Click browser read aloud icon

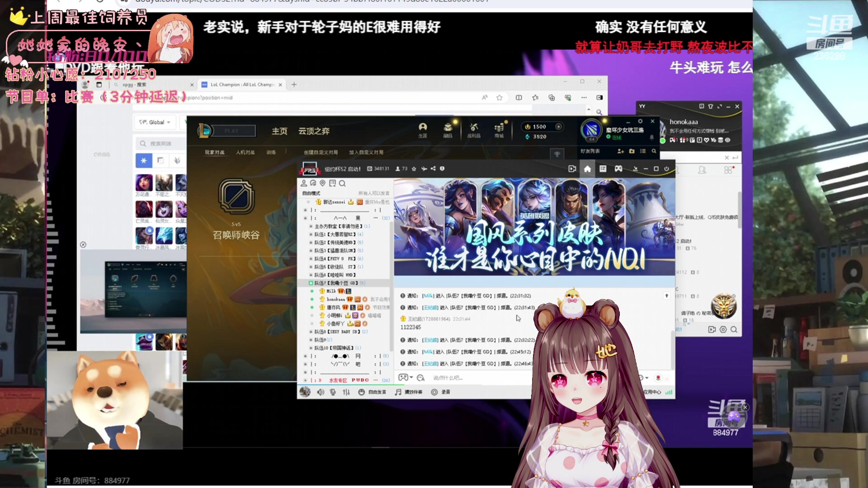click(485, 98)
